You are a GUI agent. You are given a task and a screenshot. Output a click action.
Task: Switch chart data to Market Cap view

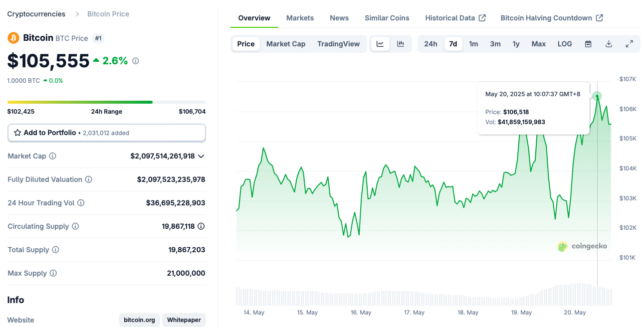[x=286, y=44]
